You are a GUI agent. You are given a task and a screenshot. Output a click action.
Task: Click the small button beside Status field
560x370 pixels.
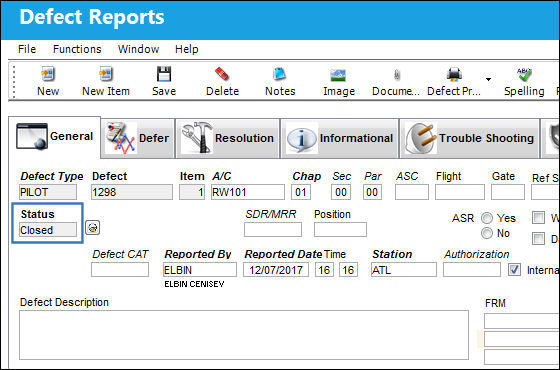tap(92, 228)
